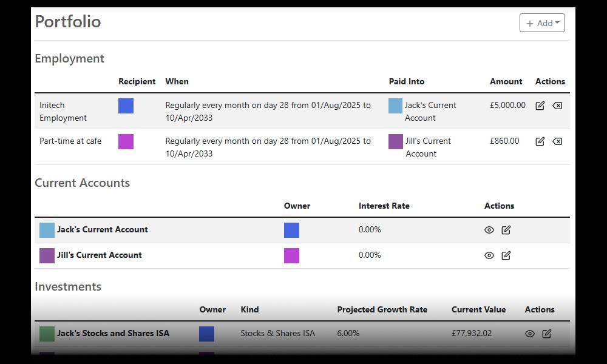
Task: Click the blue swatch beside Initech Employment
Action: 126,106
